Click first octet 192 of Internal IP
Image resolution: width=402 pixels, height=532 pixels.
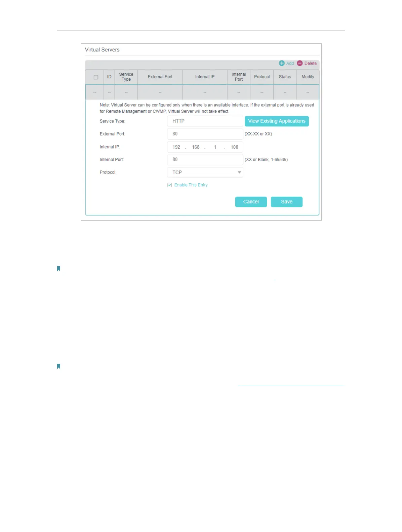point(176,147)
